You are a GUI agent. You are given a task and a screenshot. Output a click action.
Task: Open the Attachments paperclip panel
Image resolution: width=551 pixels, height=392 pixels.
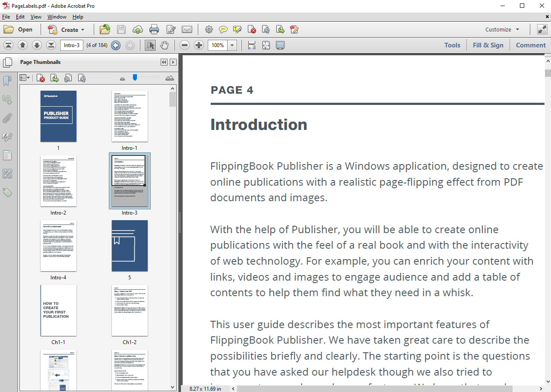pyautogui.click(x=7, y=118)
